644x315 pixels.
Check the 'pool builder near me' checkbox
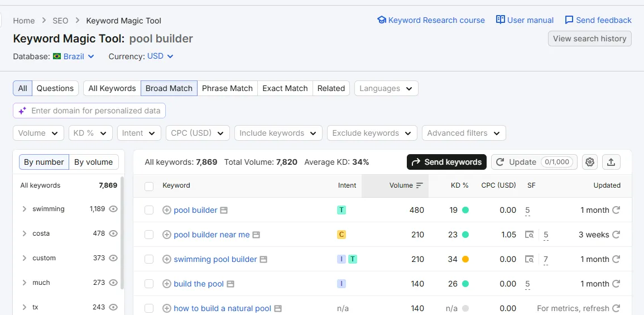tap(149, 235)
